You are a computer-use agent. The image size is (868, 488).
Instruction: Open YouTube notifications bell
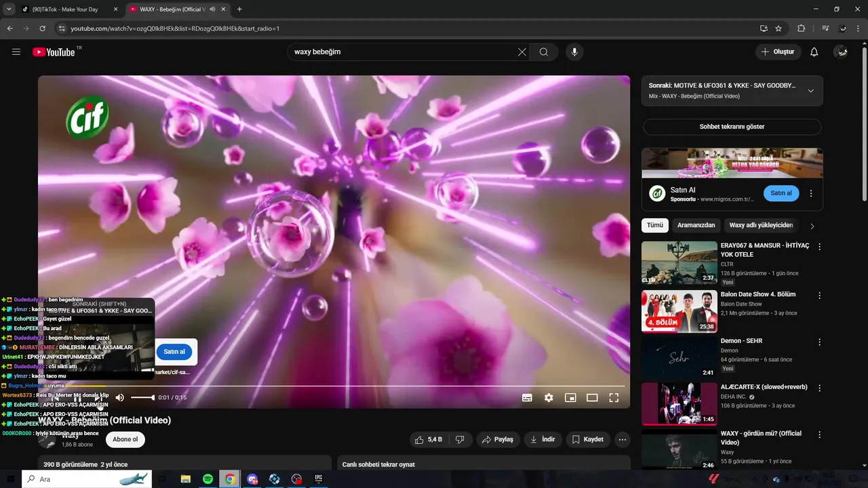pos(814,52)
